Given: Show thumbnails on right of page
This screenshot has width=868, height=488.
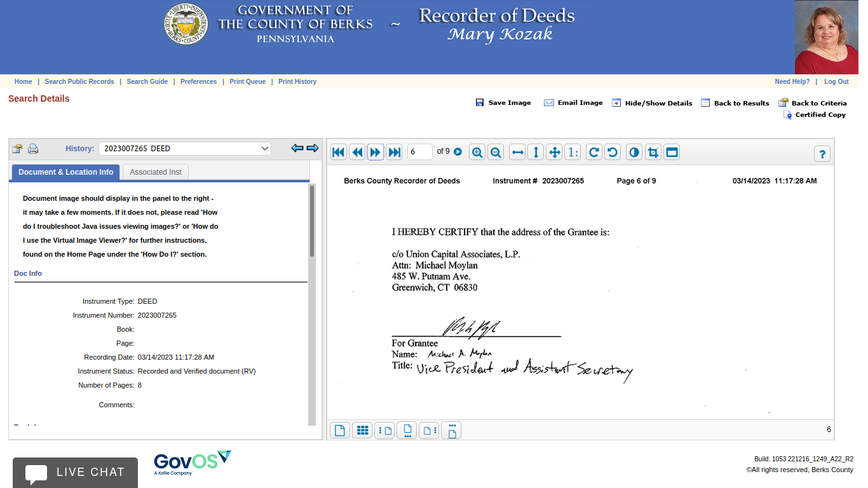Looking at the screenshot, I should pos(430,430).
